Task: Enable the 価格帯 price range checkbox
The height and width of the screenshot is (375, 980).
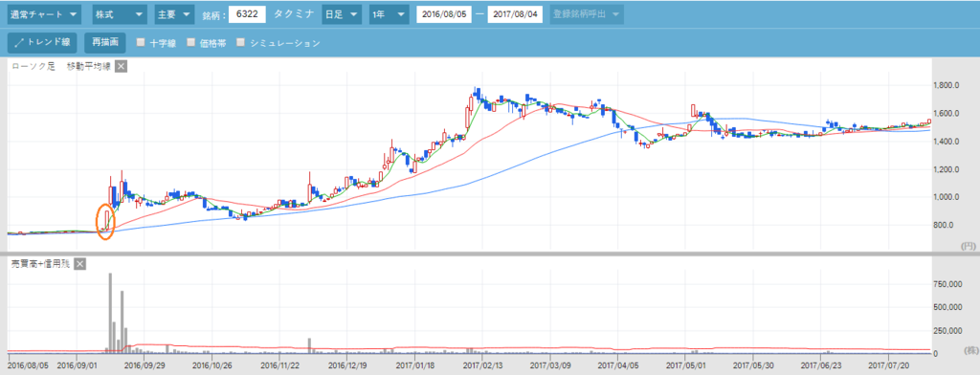Action: coord(190,42)
